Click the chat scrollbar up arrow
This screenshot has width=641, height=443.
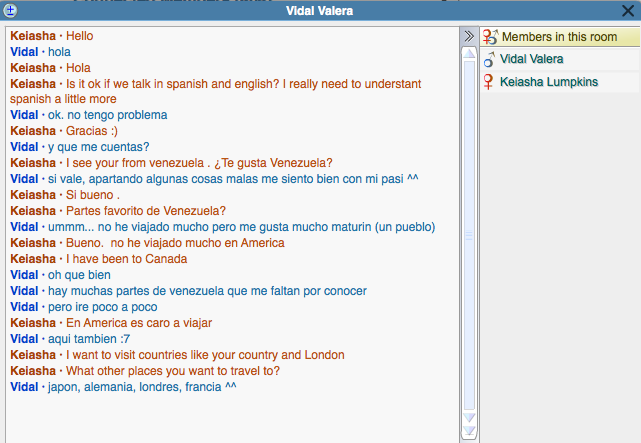click(468, 54)
